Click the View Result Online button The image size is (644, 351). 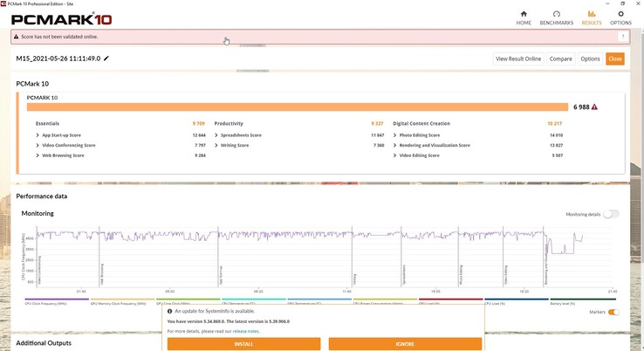518,58
